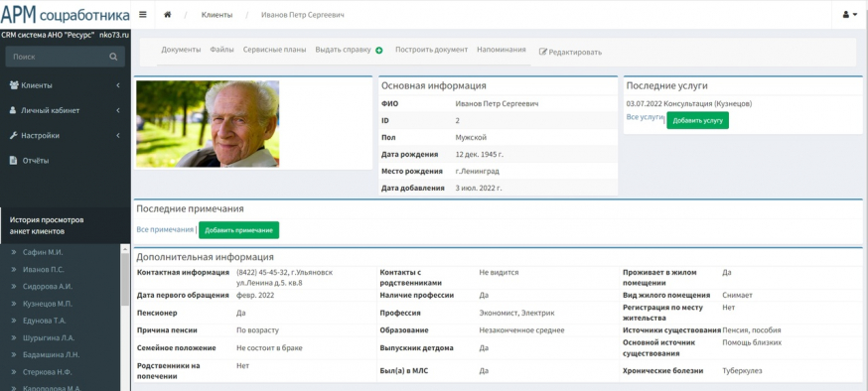Click pension reason По возрасту
Viewport: 868px width, 391px height.
[x=257, y=330]
